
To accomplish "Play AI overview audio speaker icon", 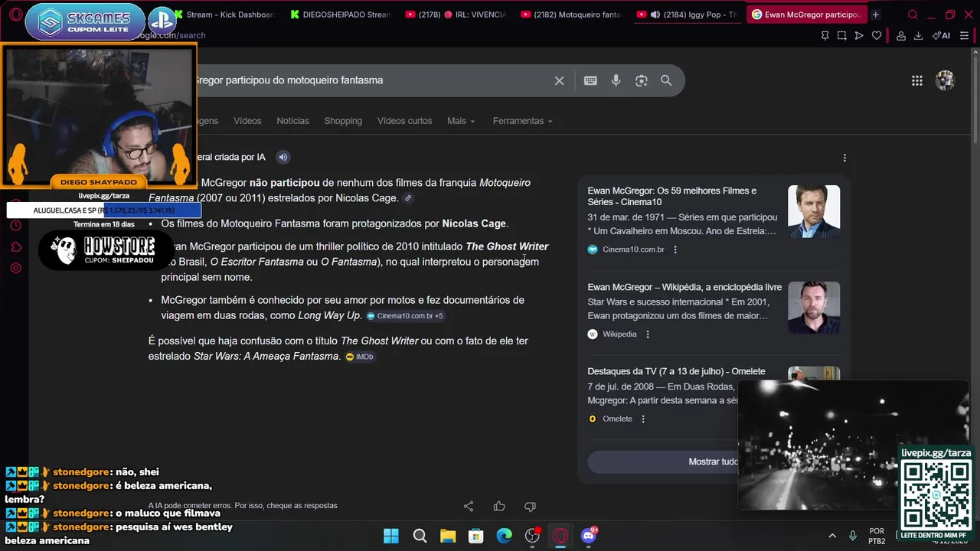I will [x=283, y=157].
